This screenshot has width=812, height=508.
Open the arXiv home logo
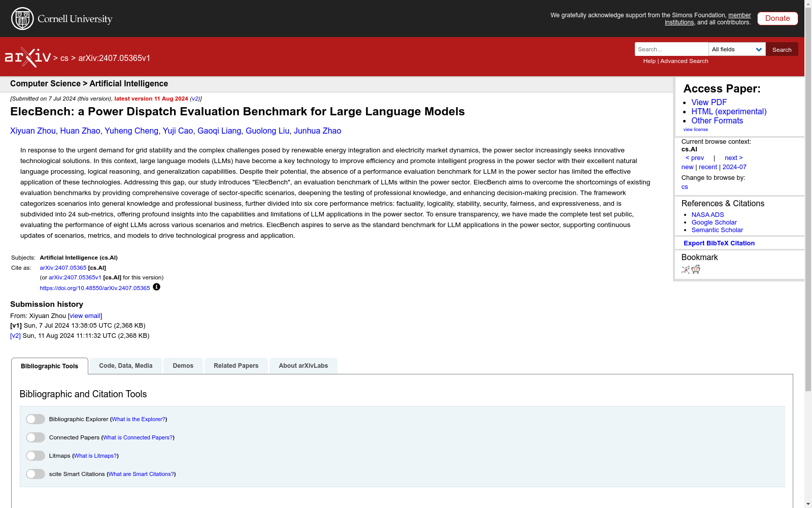[x=28, y=57]
